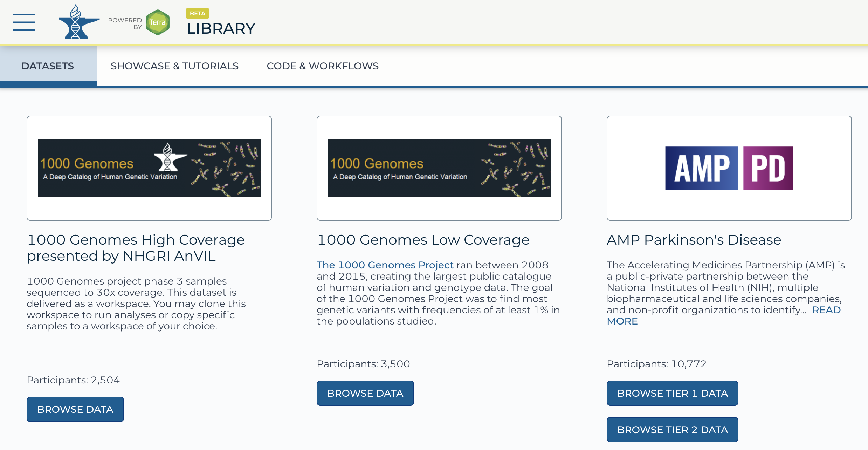
Task: Click the 1000 Genomes Low Coverage heading
Action: (x=423, y=240)
